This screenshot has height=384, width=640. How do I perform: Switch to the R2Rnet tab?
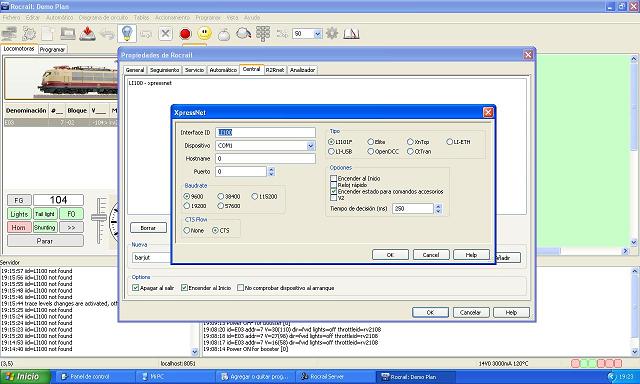(x=275, y=70)
